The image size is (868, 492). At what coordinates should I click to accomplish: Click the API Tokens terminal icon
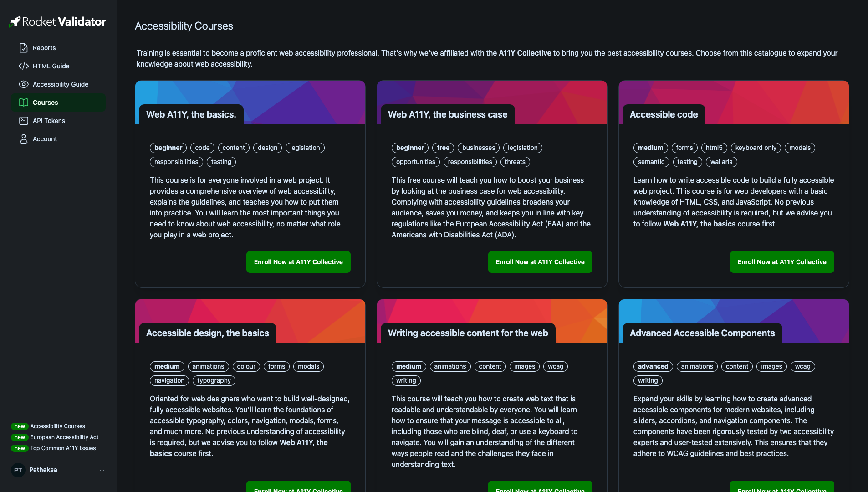click(x=24, y=121)
